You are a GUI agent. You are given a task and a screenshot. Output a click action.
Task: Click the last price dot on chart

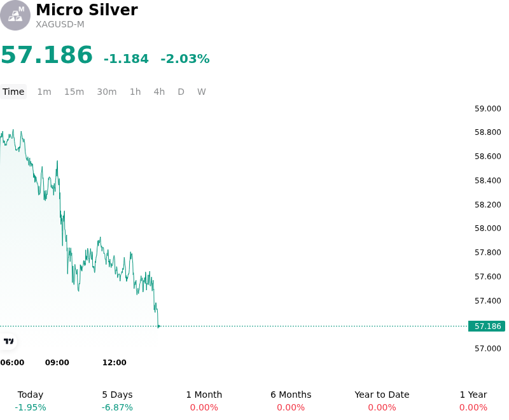(158, 326)
